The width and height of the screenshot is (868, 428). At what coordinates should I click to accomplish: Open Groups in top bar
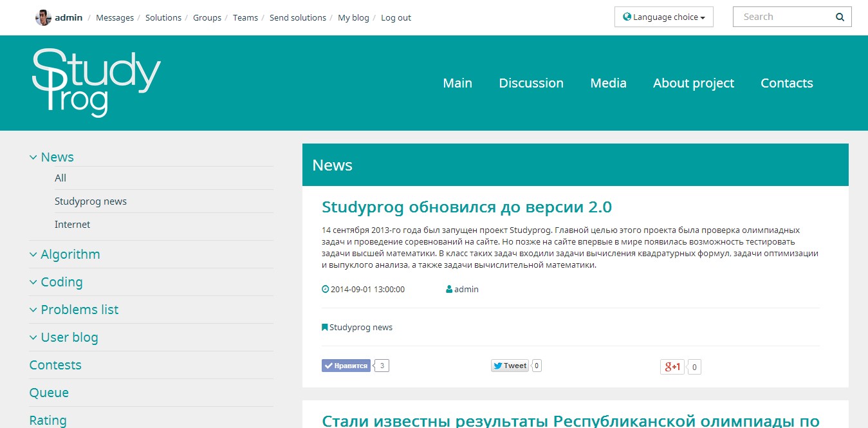[x=207, y=18]
